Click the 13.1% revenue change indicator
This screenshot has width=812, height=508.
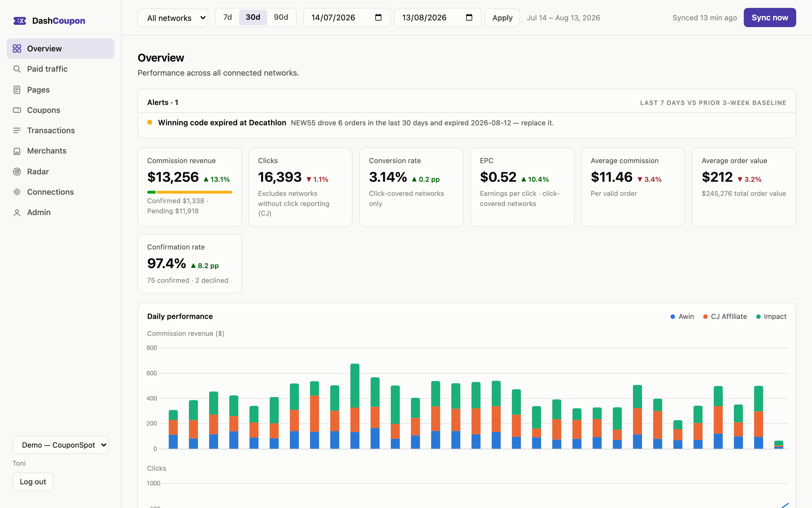tap(217, 179)
